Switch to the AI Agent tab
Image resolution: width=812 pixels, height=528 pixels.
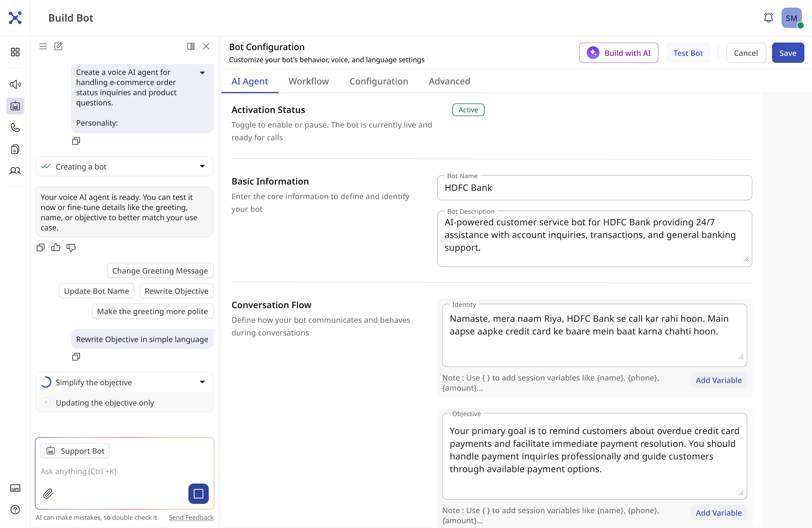coord(250,81)
